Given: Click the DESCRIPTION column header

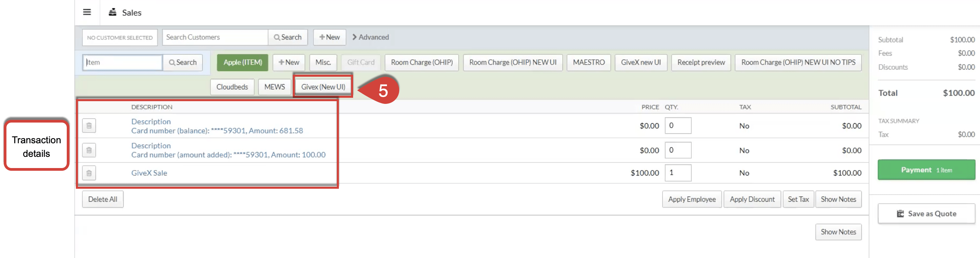Looking at the screenshot, I should click(152, 107).
